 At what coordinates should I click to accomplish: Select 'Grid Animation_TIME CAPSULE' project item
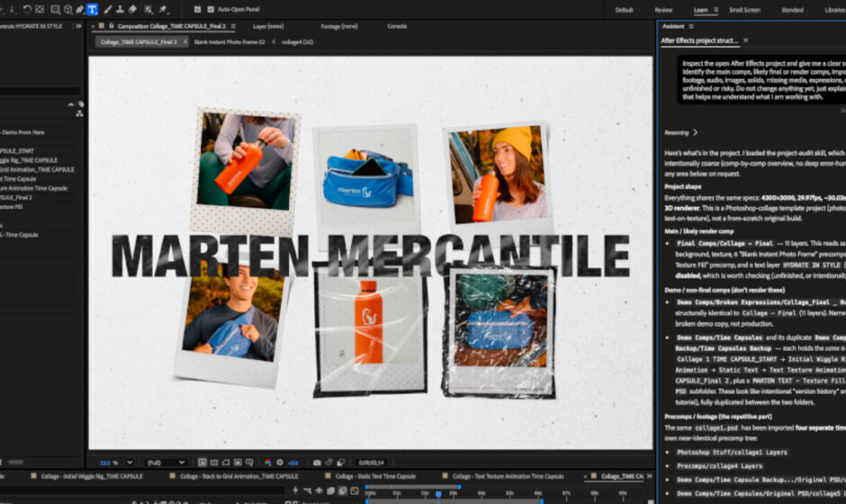37,169
